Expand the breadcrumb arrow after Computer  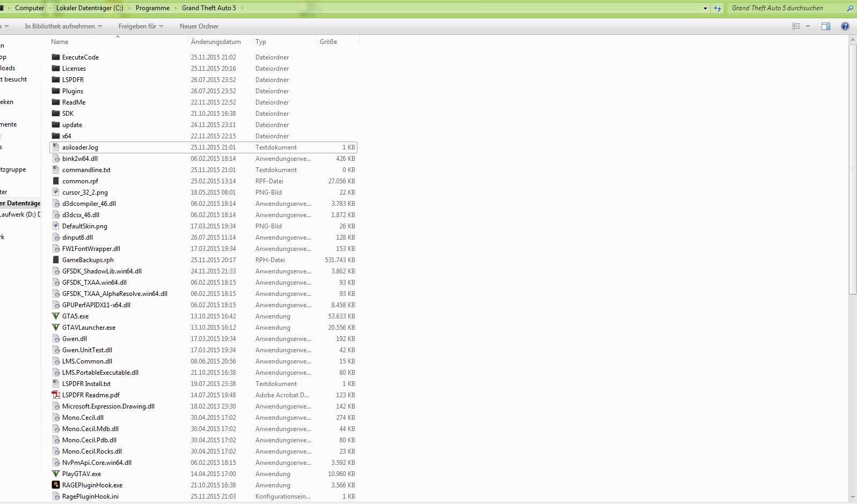[50, 8]
